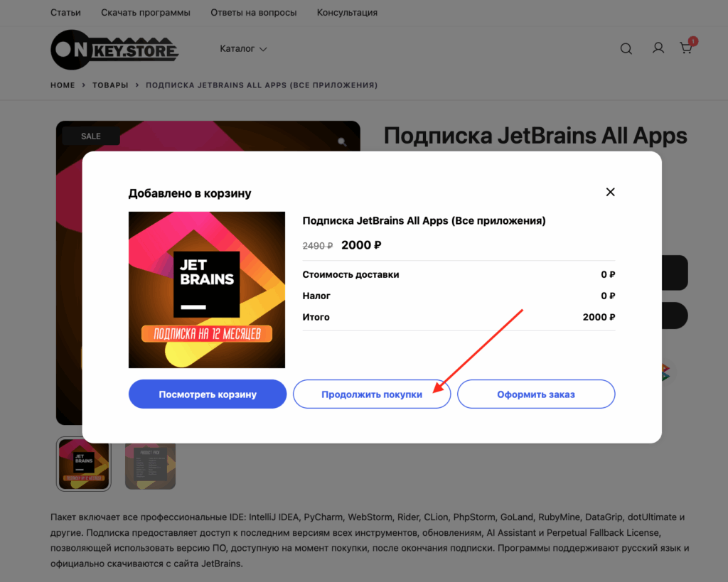This screenshot has height=582, width=728.
Task: Open the shopping cart icon
Action: pos(686,48)
